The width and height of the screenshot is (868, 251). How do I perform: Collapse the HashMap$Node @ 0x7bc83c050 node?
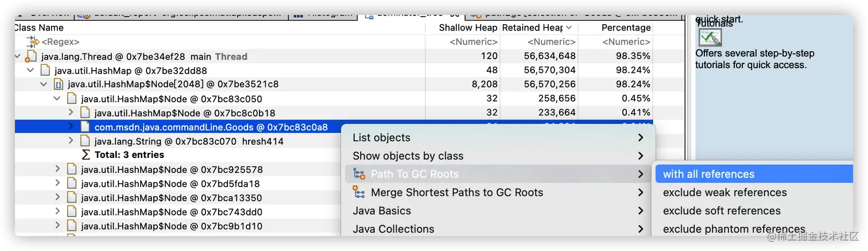point(57,98)
